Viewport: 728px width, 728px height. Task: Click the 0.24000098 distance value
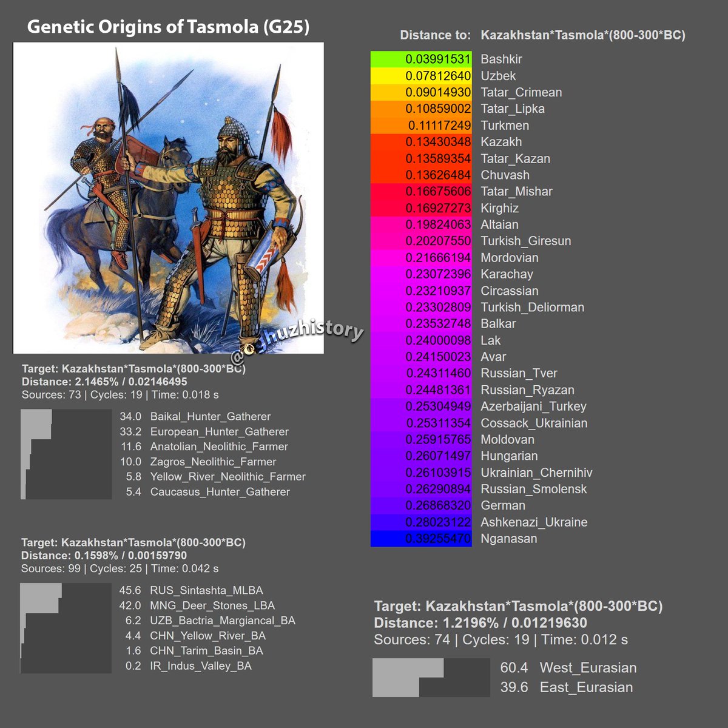[x=438, y=340]
